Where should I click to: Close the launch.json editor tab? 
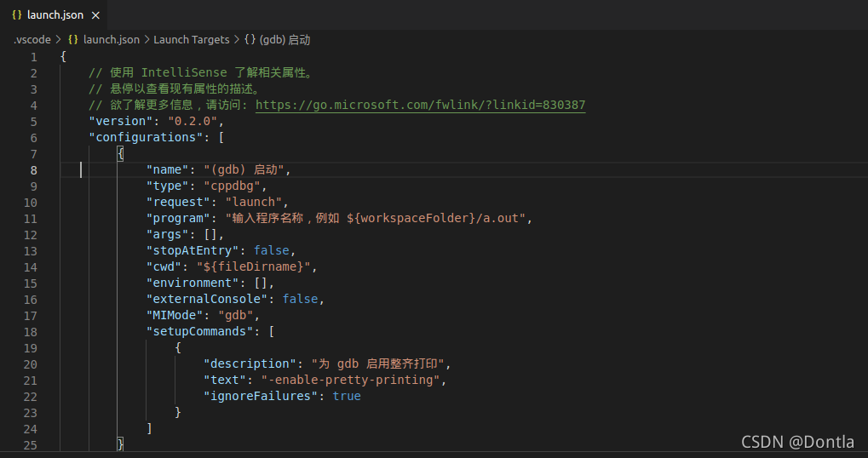95,15
